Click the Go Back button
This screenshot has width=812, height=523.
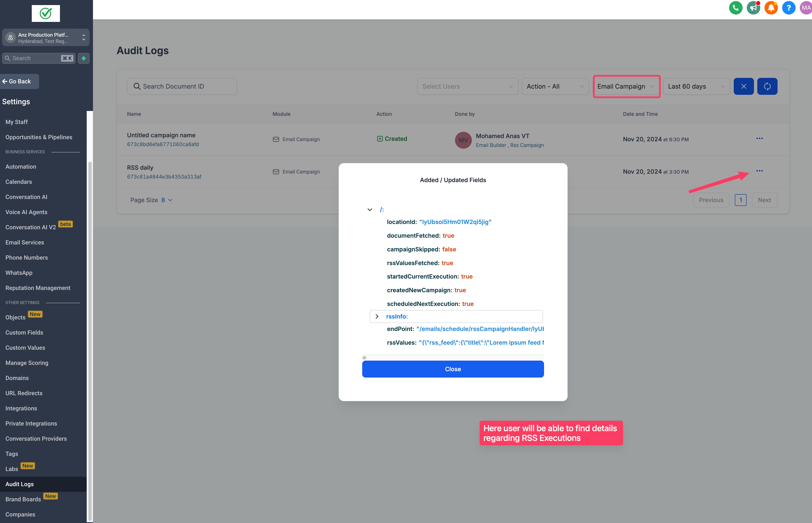tap(19, 81)
